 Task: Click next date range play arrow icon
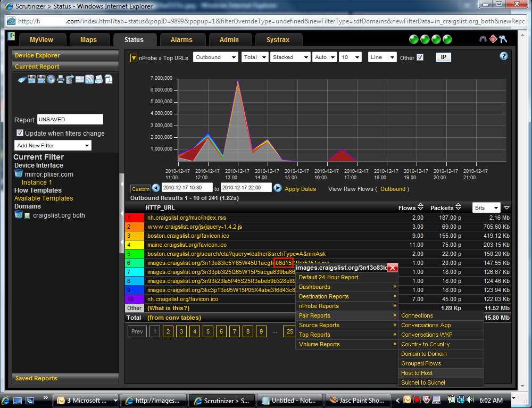[278, 188]
